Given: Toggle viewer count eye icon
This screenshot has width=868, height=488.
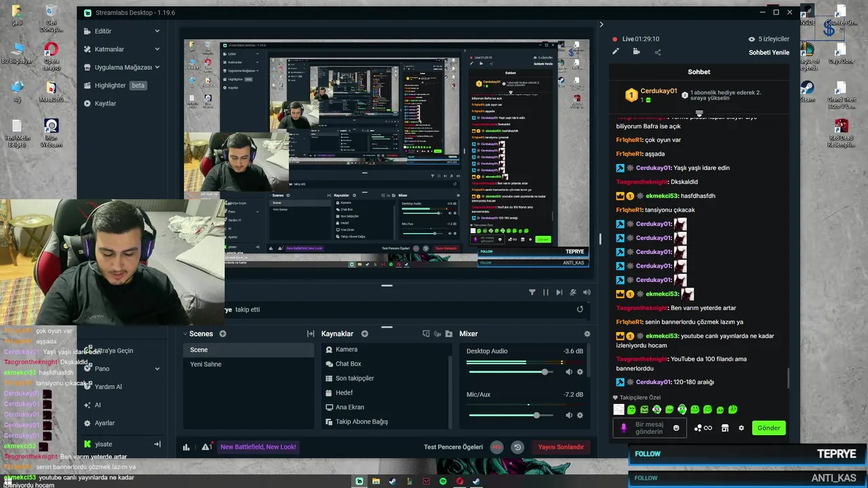Looking at the screenshot, I should [x=751, y=39].
